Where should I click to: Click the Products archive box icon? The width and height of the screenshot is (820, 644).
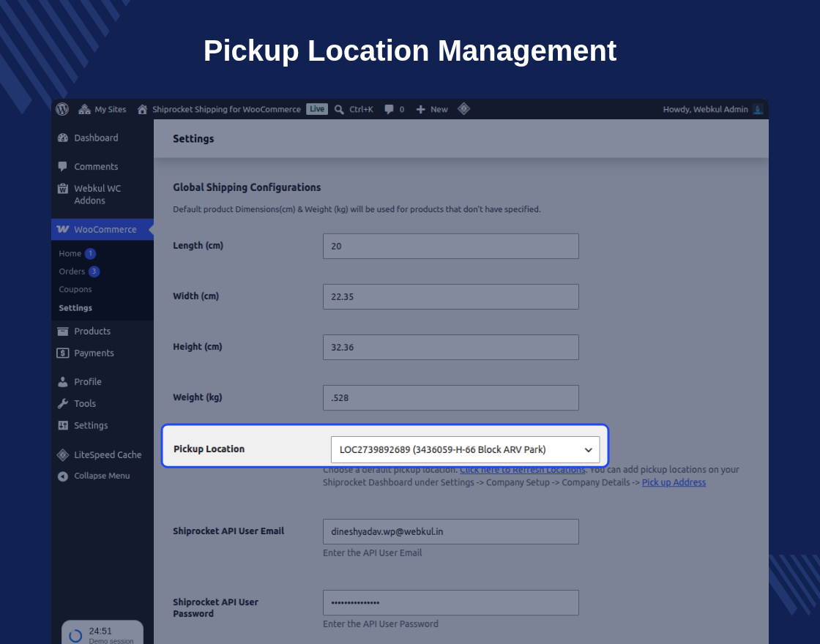coord(63,332)
